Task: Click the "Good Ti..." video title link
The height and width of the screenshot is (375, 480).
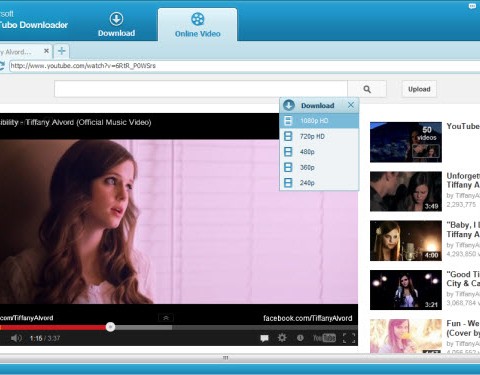Action: click(x=463, y=279)
